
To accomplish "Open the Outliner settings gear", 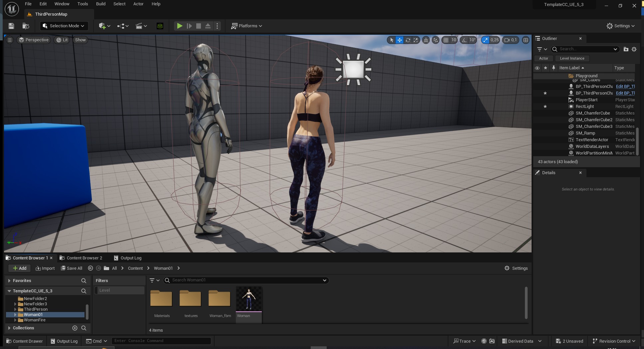I will [x=634, y=49].
